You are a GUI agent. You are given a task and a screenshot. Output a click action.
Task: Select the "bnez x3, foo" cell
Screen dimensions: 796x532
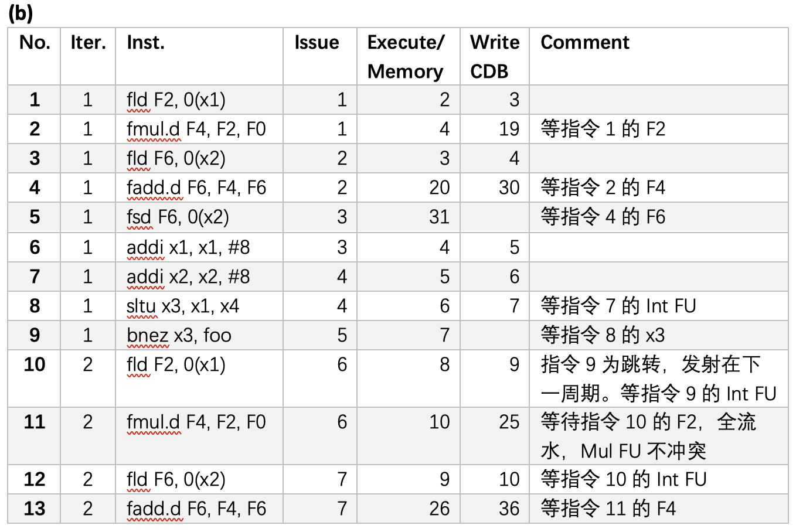pos(179,335)
